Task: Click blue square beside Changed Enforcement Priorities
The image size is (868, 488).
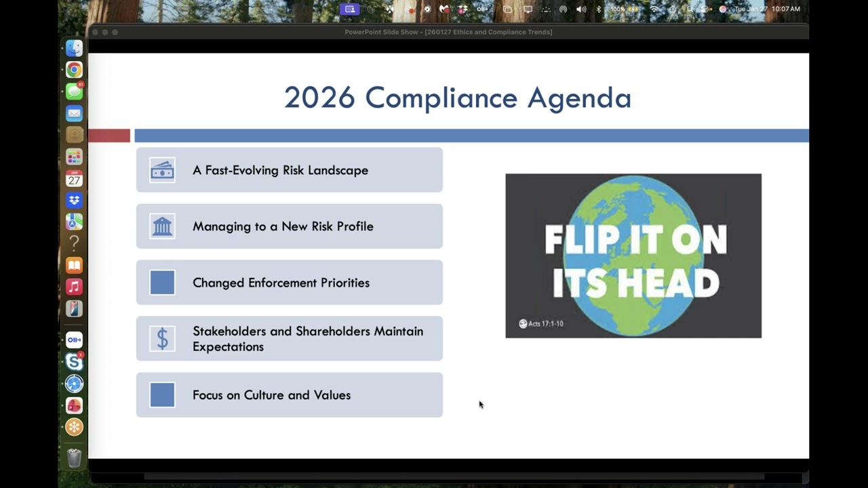Action: 163,283
